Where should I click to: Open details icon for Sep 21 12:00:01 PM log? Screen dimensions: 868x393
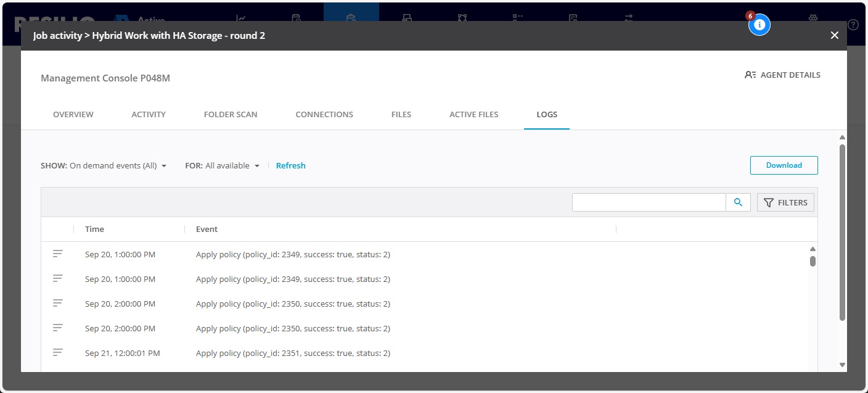click(58, 352)
